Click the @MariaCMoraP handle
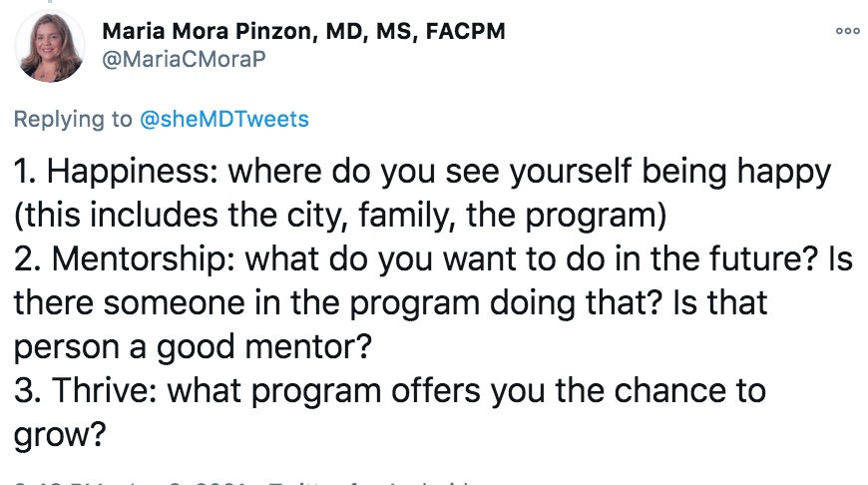Viewport: 868px width, 485px height. [183, 59]
